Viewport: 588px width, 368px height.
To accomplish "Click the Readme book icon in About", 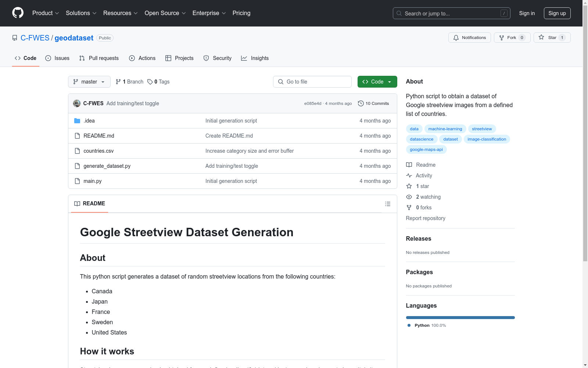I will click(x=409, y=165).
